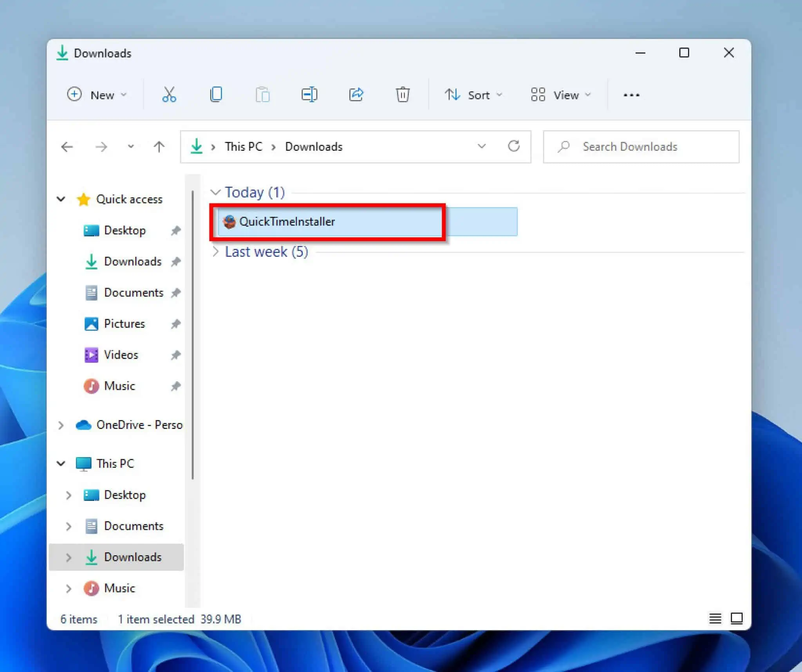Image resolution: width=802 pixels, height=672 pixels.
Task: Click the Delete trash can icon
Action: click(x=403, y=95)
